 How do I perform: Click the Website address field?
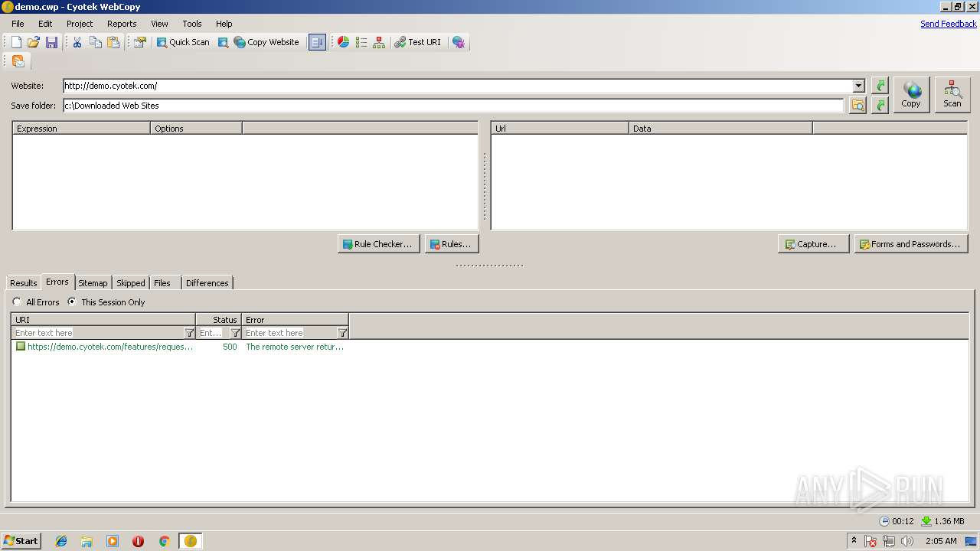pyautogui.click(x=458, y=86)
